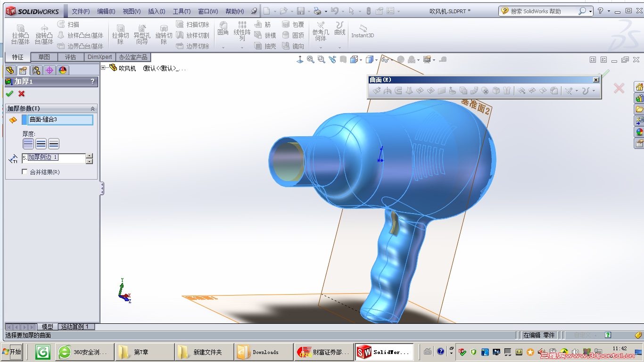Open the 线性阵列 pattern dropdown arrow
This screenshot has height=362, width=644.
242,47
